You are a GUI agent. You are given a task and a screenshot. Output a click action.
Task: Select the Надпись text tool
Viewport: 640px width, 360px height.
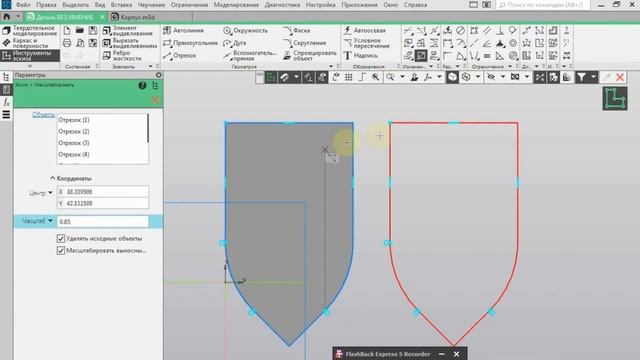click(x=360, y=56)
